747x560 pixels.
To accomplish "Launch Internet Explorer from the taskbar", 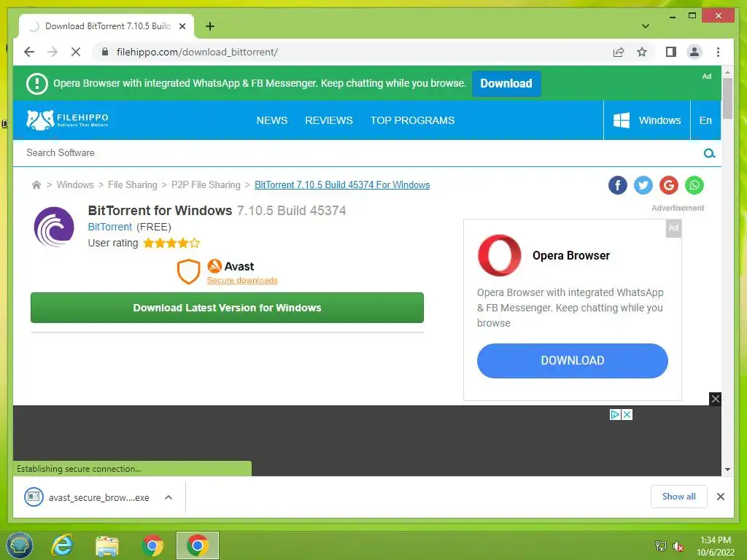I will click(63, 545).
